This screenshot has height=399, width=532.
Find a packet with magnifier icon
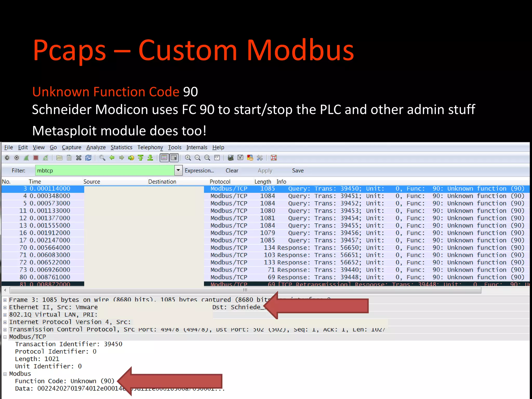point(102,158)
